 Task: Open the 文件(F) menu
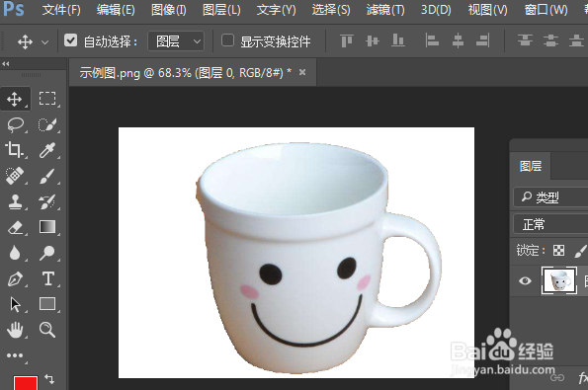61,10
